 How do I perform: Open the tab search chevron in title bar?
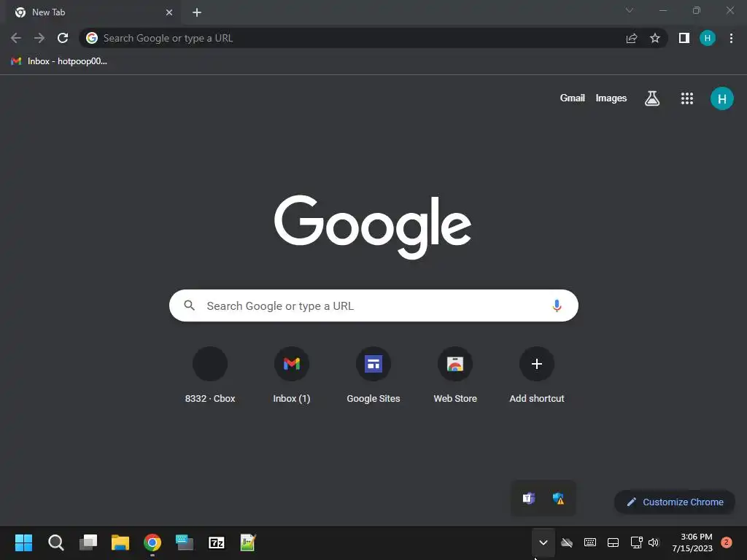pyautogui.click(x=630, y=10)
